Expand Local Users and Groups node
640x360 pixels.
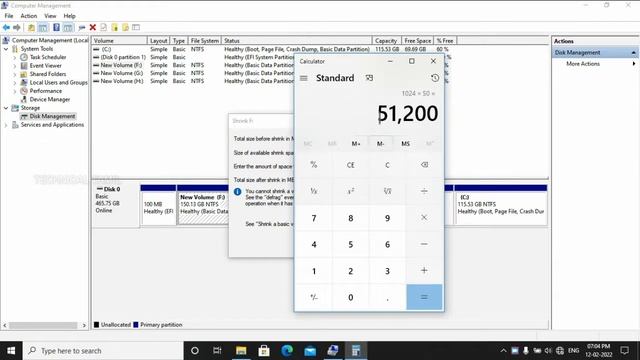coord(15,83)
